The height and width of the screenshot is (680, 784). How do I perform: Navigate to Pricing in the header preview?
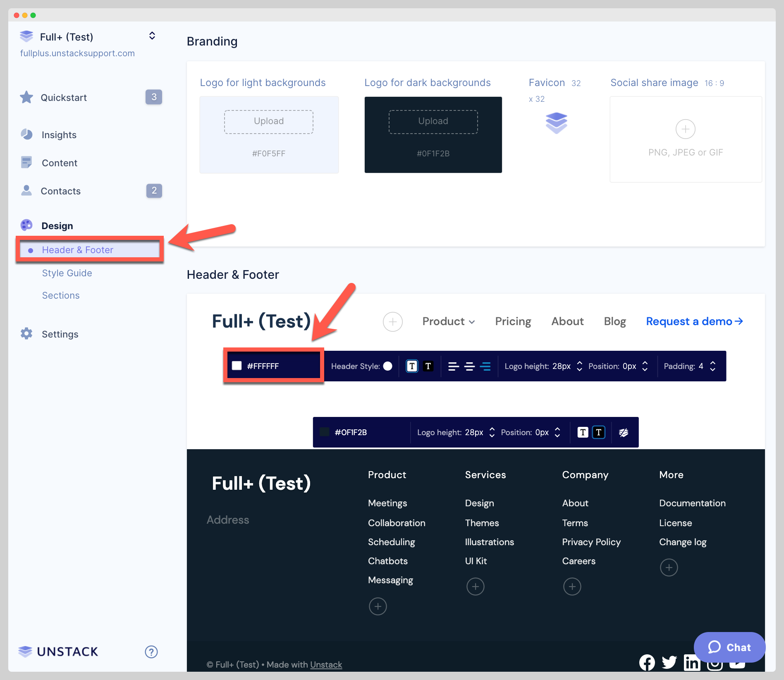click(513, 321)
